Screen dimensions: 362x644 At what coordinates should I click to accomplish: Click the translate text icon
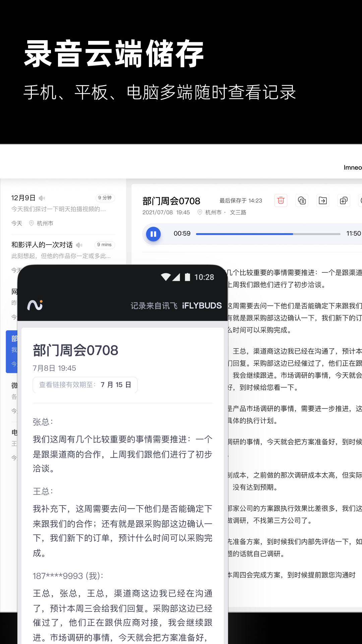pos(302,201)
